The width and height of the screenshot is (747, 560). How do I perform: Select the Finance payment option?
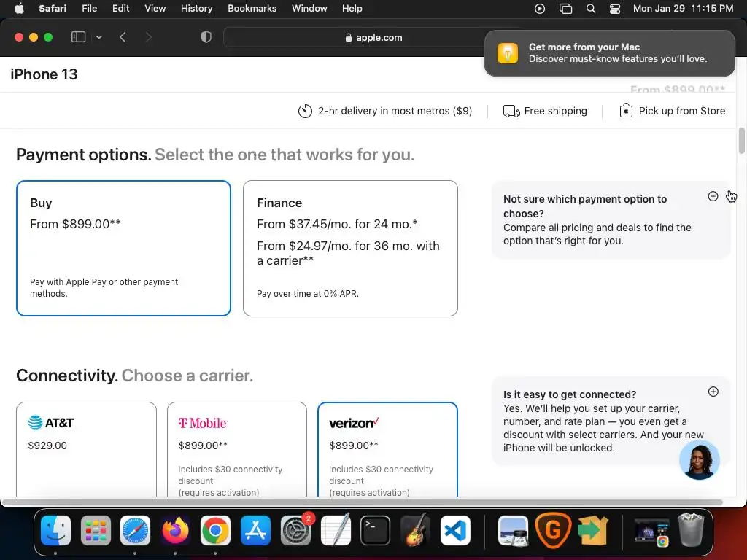point(350,248)
